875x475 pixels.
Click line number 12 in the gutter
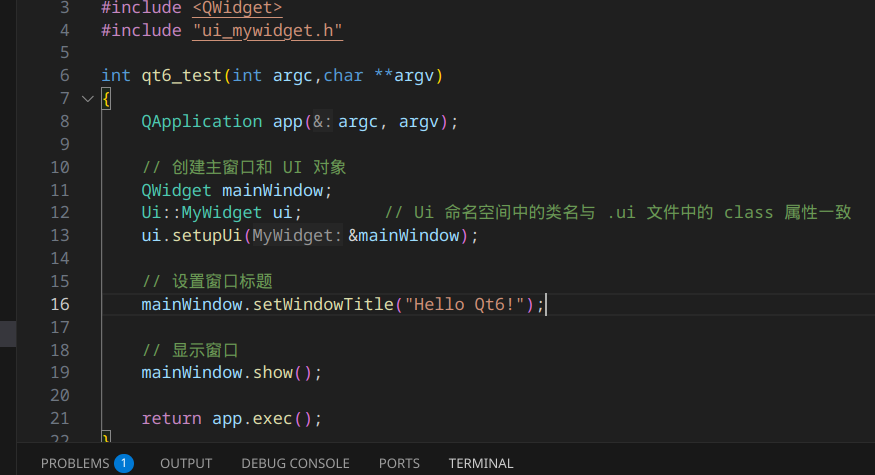60,213
